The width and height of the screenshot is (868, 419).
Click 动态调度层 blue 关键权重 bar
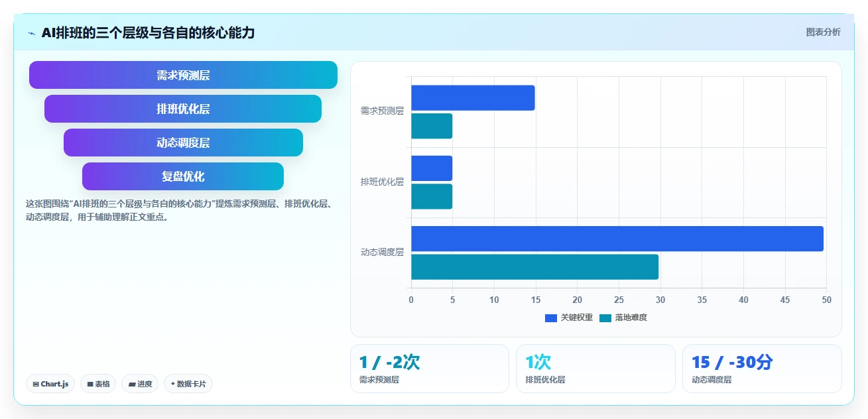pos(617,239)
